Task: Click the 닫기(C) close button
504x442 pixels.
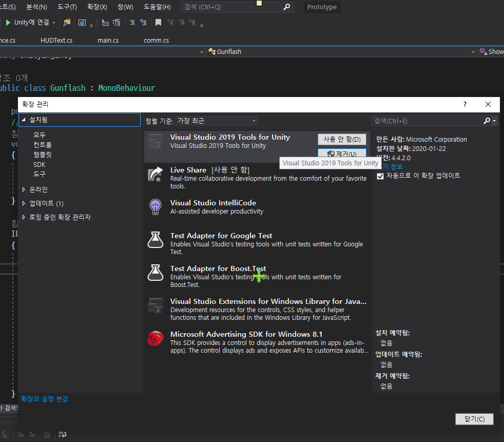Action: tap(474, 419)
